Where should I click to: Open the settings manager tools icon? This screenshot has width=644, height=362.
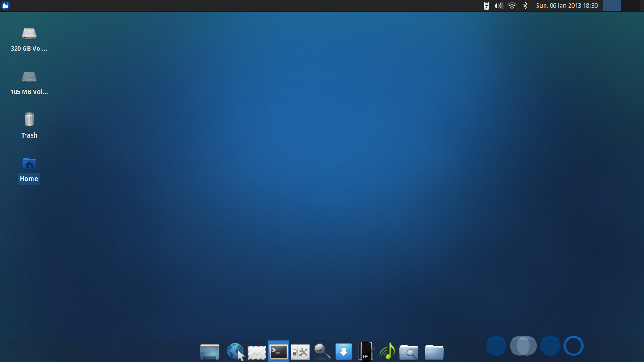point(300,352)
